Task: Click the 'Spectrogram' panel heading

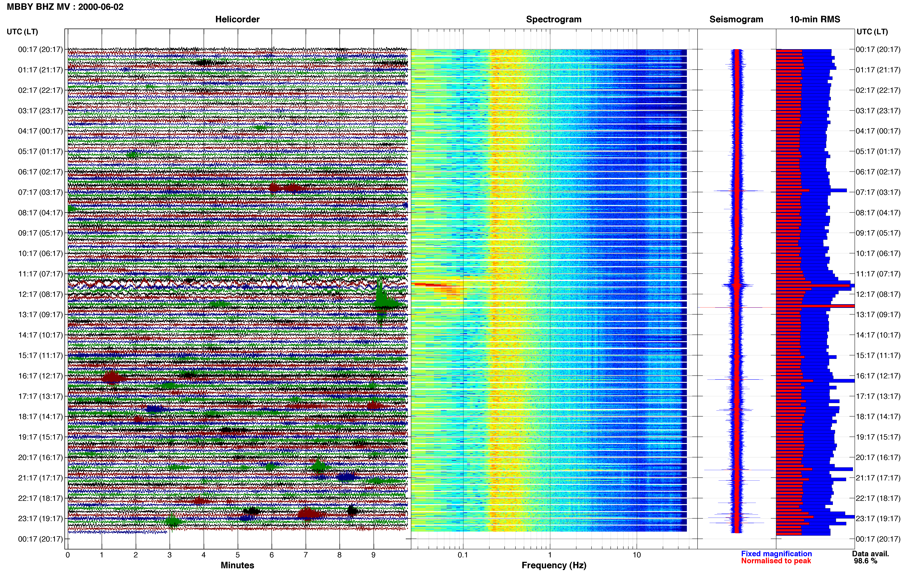Action: [554, 20]
